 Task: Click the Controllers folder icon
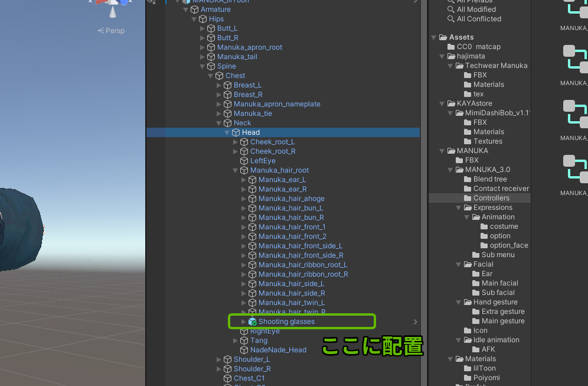tap(467, 198)
